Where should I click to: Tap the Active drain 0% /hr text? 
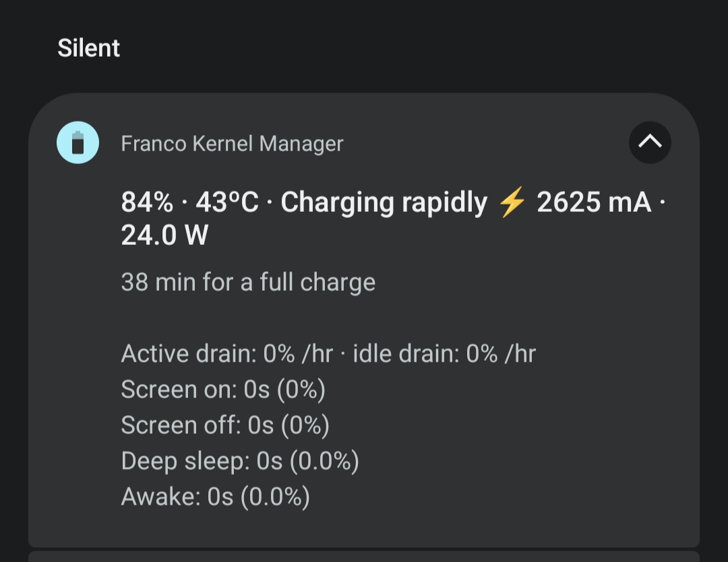(x=227, y=354)
